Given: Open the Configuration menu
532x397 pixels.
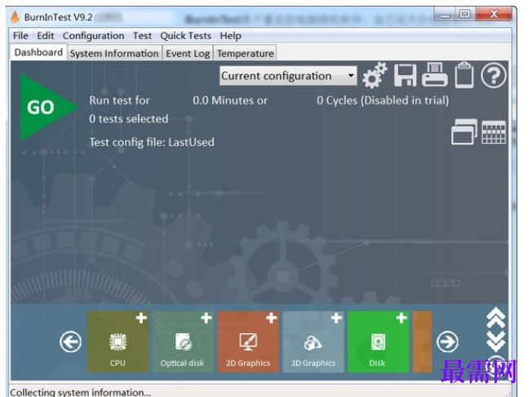Looking at the screenshot, I should point(93,36).
